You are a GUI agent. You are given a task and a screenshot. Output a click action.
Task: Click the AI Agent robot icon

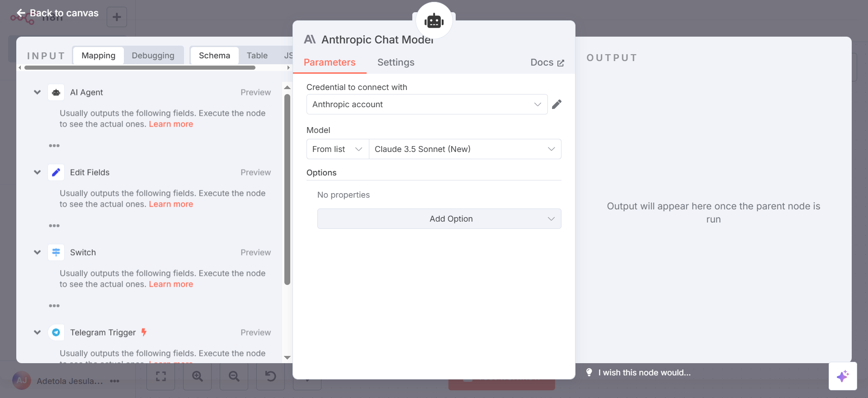click(56, 92)
